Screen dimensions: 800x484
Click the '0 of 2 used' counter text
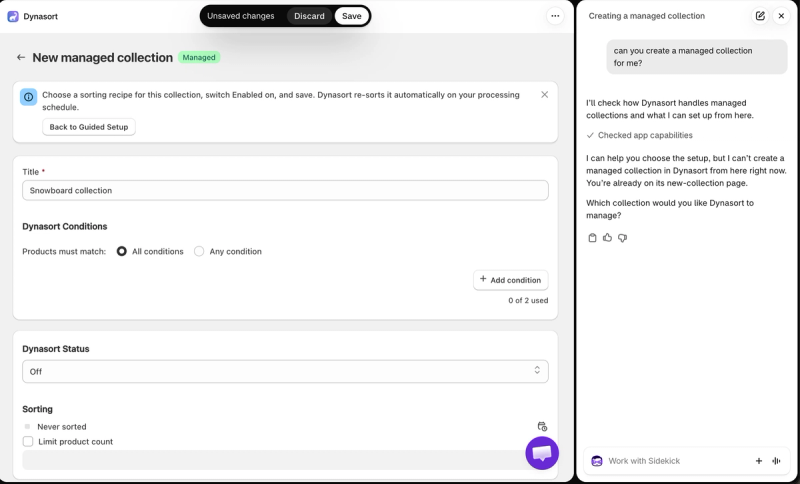click(x=528, y=300)
